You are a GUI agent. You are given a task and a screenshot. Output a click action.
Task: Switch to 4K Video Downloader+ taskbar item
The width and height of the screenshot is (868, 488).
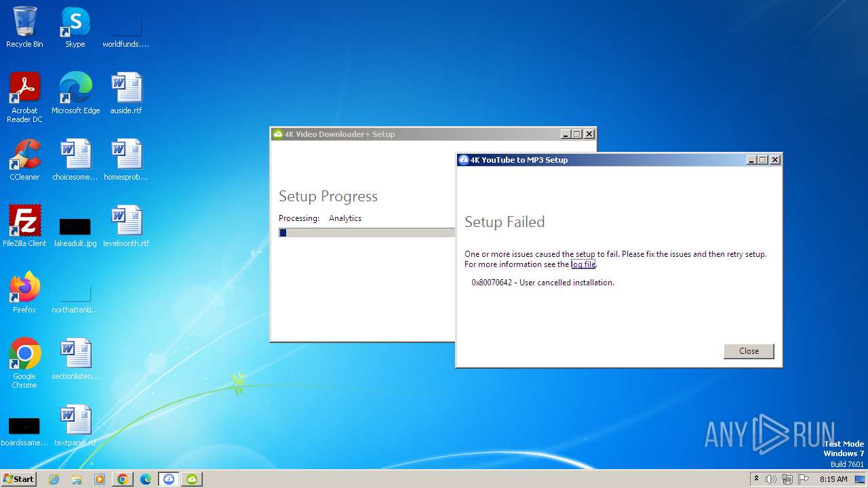point(192,479)
